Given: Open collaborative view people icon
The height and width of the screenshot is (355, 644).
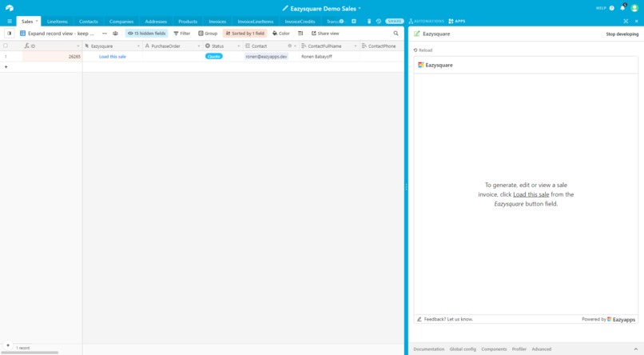Looking at the screenshot, I should pos(115,34).
